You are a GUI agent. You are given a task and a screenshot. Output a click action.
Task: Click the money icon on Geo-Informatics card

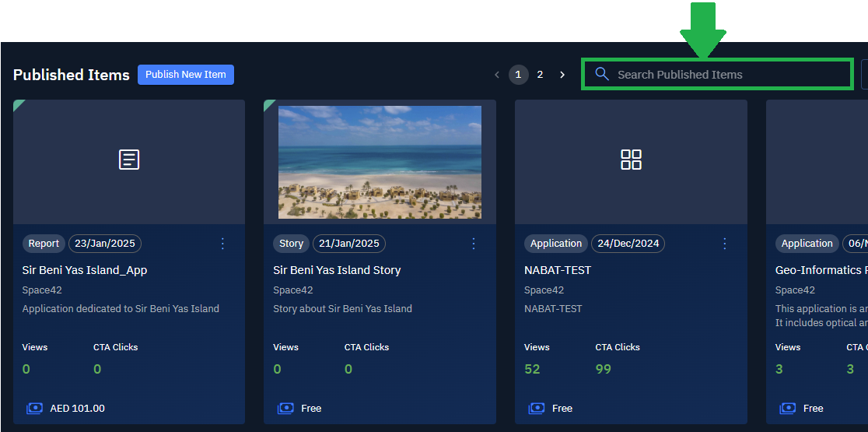(788, 408)
